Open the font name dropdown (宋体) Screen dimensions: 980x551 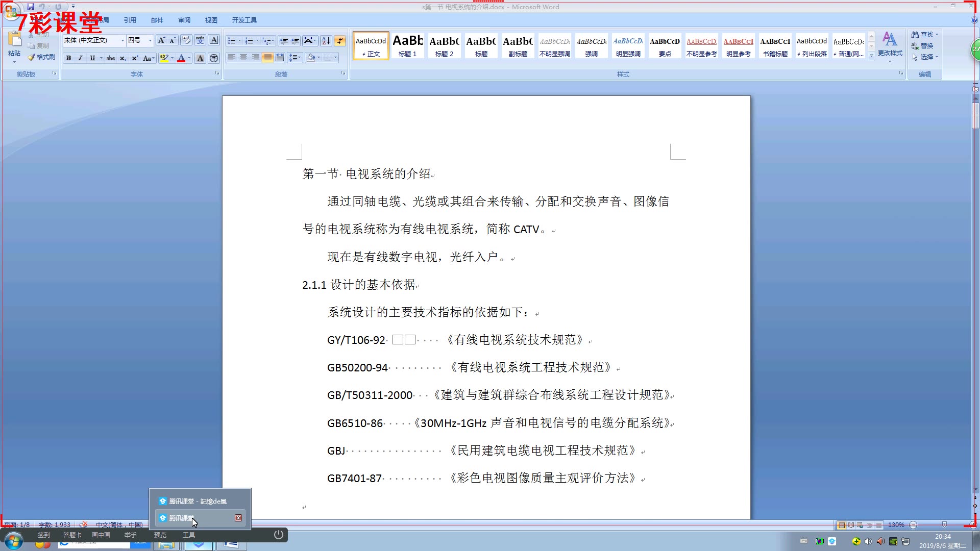point(122,40)
